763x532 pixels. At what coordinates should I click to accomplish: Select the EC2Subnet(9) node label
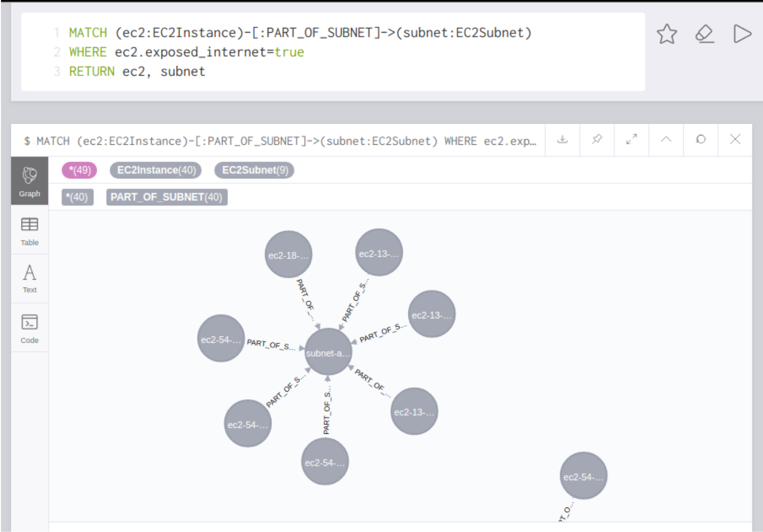254,170
